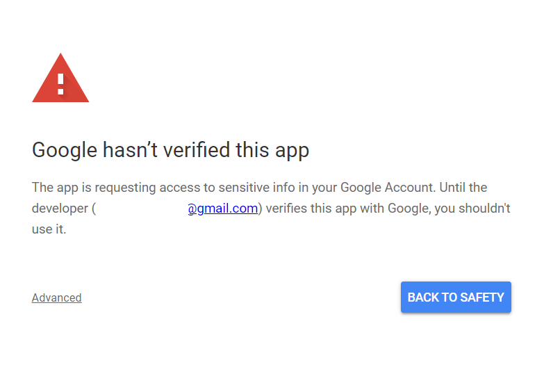Click the word "hasn't" in the heading
Screen dimensions: 544x392
tap(129, 150)
